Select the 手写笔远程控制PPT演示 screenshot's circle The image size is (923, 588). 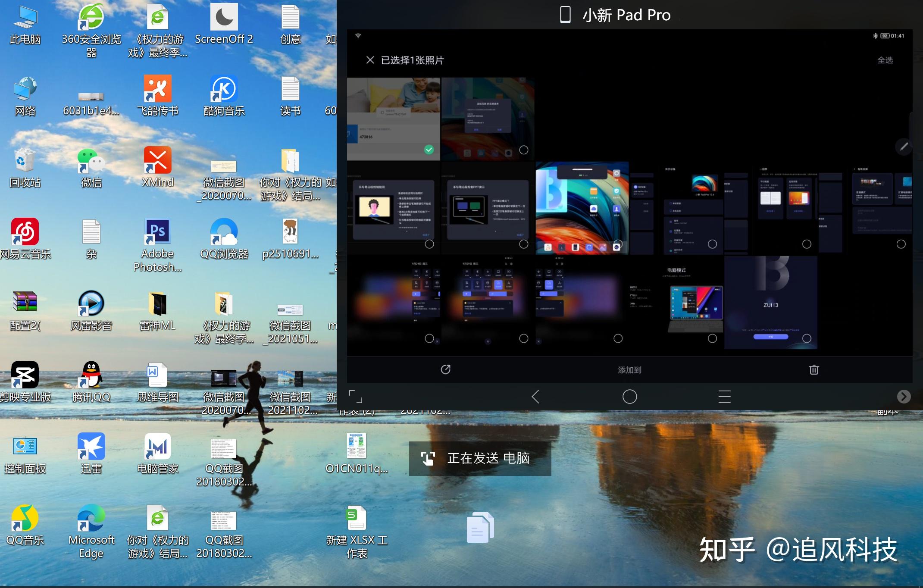523,244
